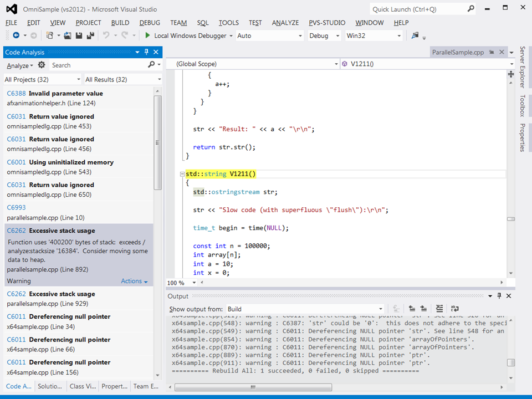
Task: Click the Save All toolbar icon
Action: 90,35
